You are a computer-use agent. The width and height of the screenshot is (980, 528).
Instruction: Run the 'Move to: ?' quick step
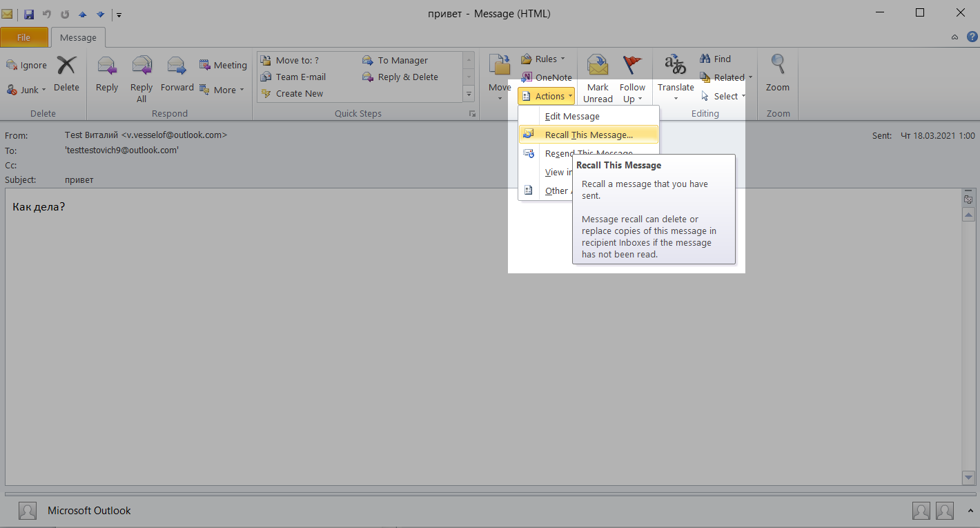(x=290, y=60)
